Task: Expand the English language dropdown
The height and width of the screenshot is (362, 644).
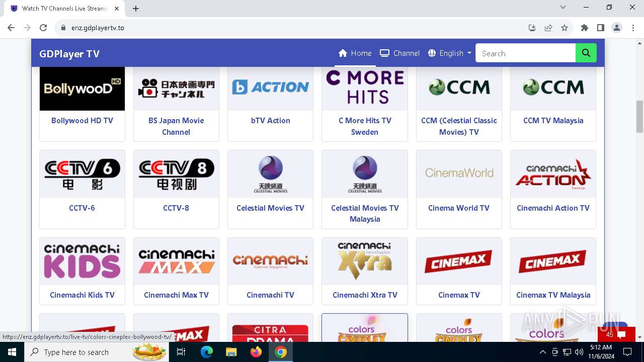Action: tap(449, 53)
